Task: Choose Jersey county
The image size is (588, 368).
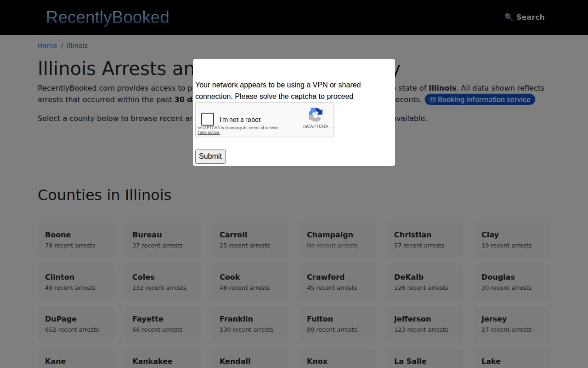Action: (512, 324)
